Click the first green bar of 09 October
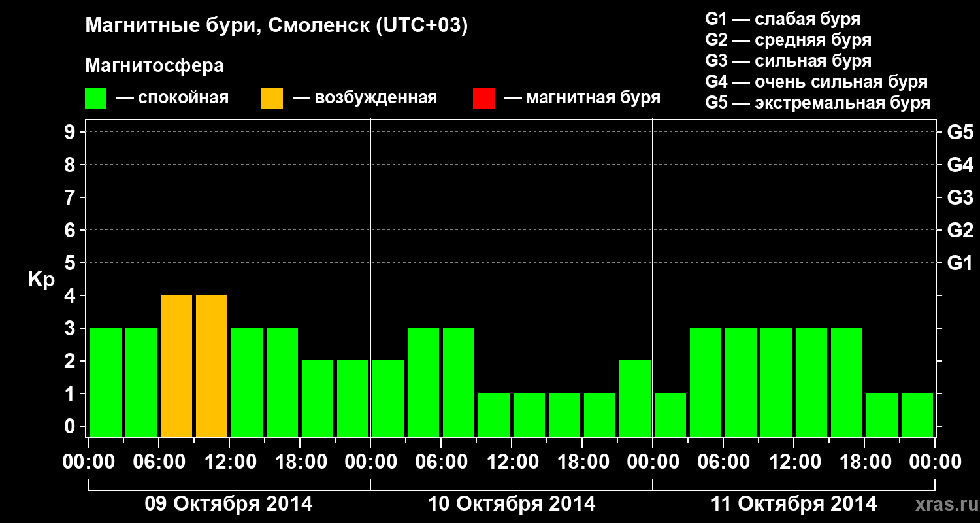980x523 pixels. click(106, 382)
